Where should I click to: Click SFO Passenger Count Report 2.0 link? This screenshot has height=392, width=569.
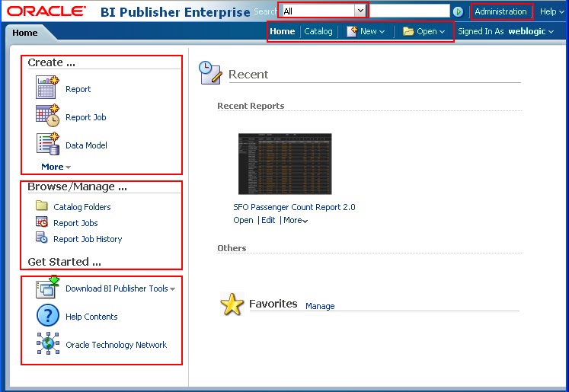tap(294, 207)
